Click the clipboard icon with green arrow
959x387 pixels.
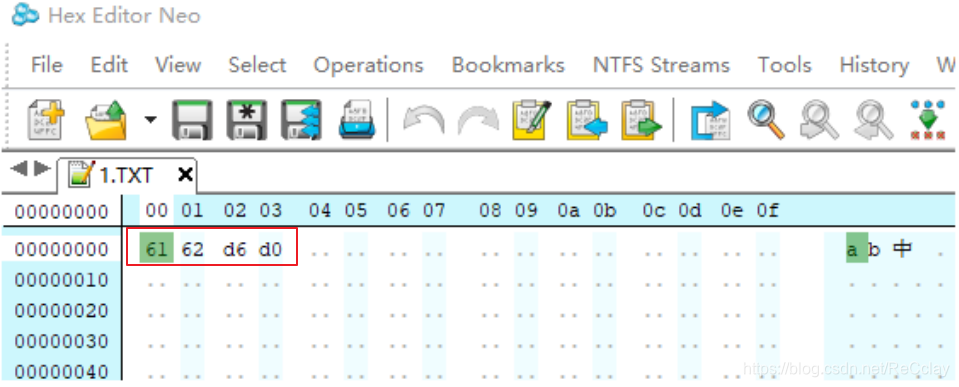(x=642, y=120)
